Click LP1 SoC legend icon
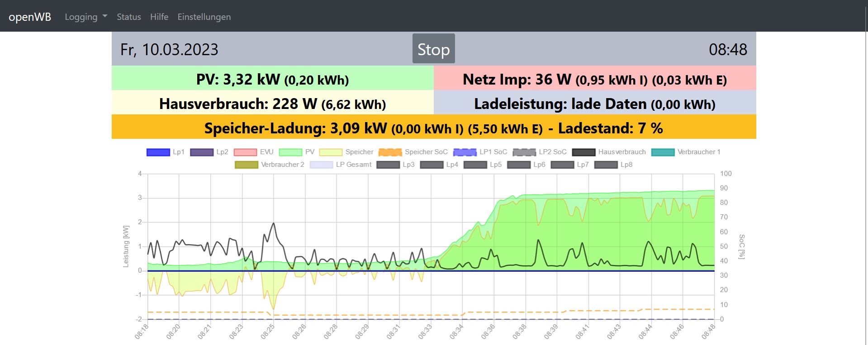The width and height of the screenshot is (868, 345). pyautogui.click(x=465, y=152)
